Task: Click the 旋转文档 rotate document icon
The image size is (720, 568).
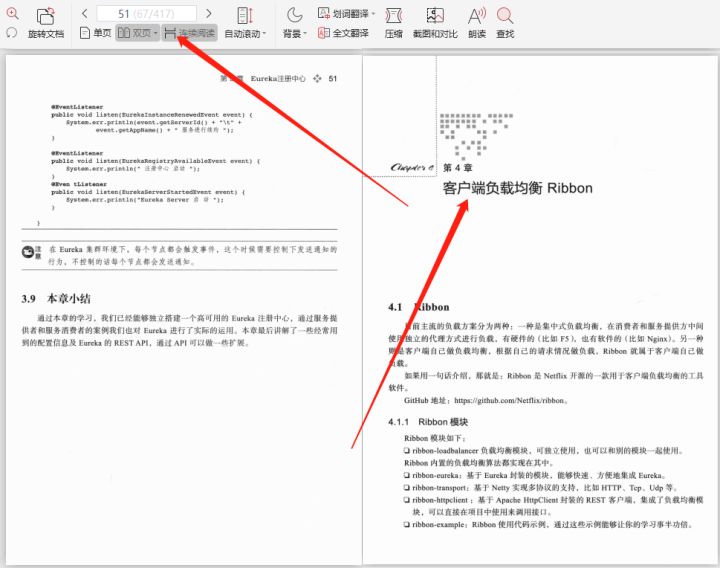Action: (x=46, y=17)
